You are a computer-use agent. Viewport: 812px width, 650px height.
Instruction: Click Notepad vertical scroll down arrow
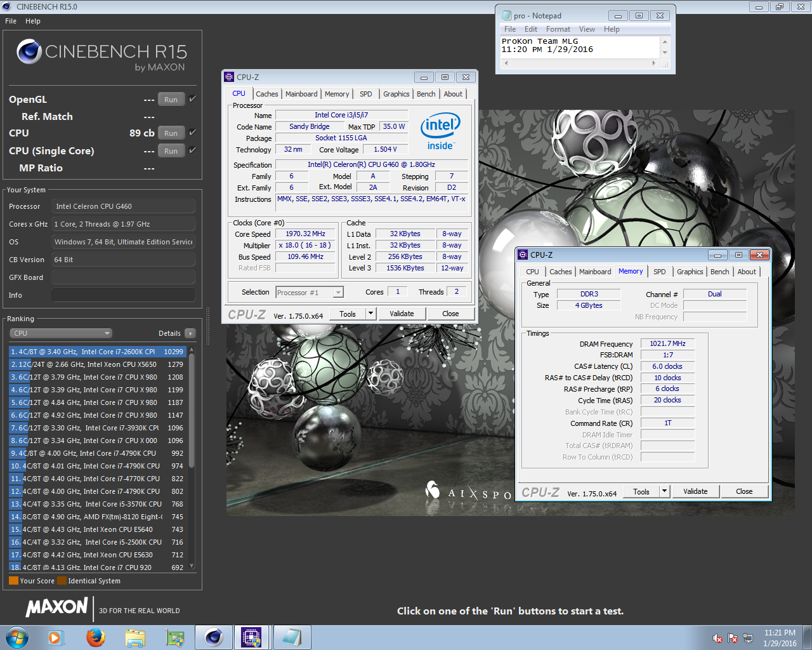665,53
